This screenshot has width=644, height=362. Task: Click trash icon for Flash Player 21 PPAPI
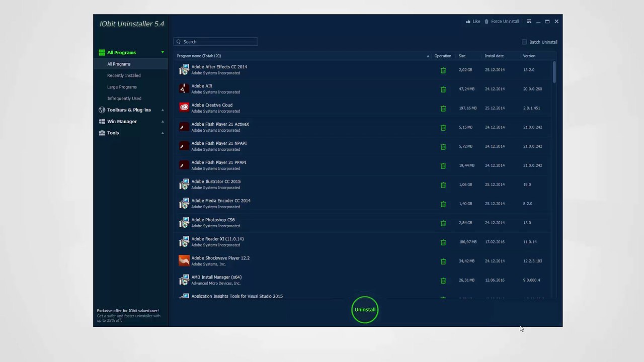443,166
